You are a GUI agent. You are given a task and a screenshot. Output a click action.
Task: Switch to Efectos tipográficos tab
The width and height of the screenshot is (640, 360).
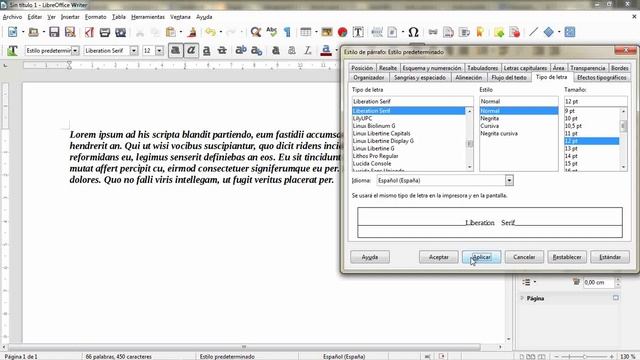click(602, 77)
